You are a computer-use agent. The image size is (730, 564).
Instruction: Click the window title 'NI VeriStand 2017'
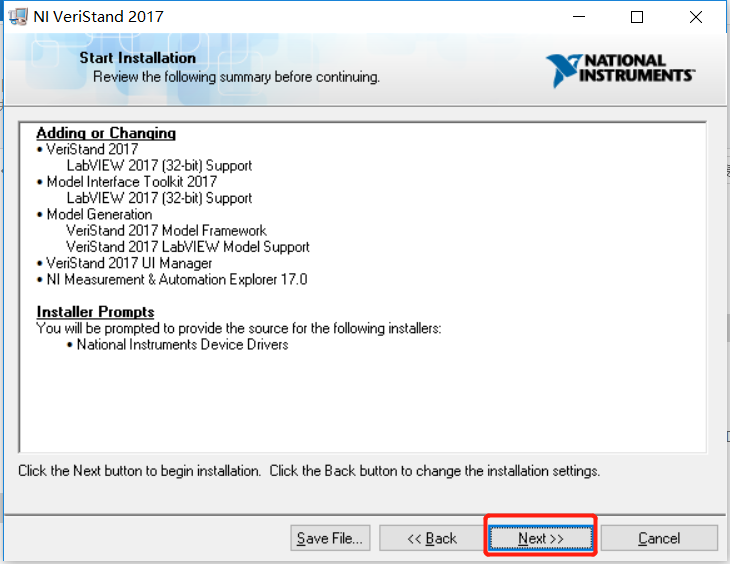(x=98, y=17)
